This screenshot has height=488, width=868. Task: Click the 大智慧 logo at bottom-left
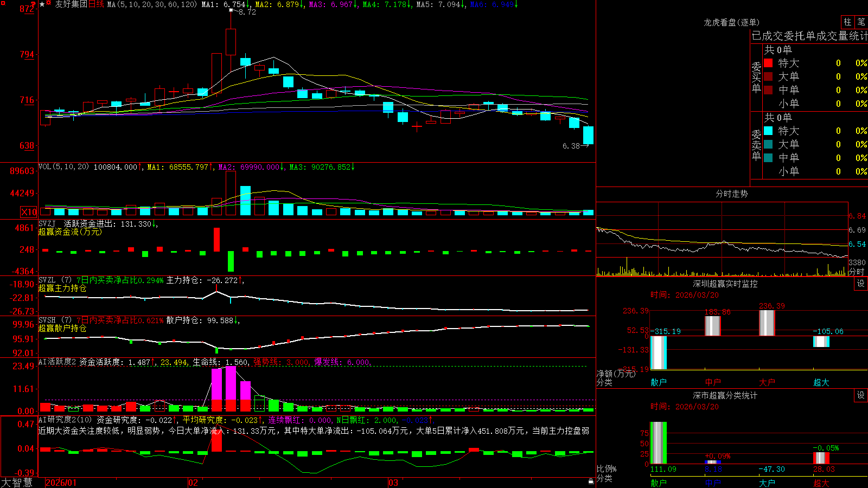click(17, 483)
